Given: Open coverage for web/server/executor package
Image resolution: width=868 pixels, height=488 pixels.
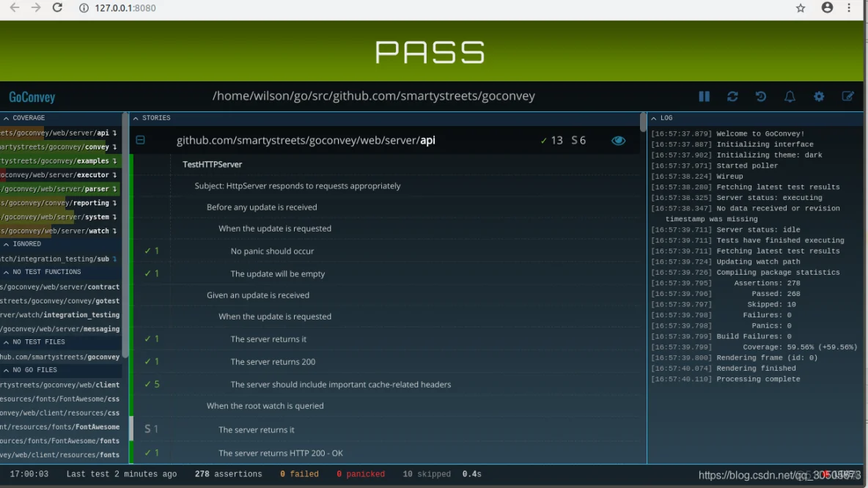Looking at the screenshot, I should (x=60, y=175).
